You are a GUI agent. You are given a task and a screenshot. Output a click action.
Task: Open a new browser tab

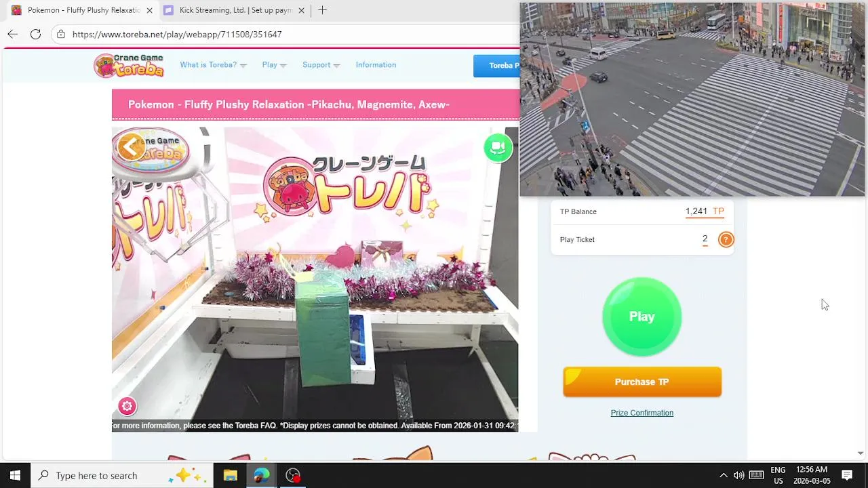[x=322, y=10]
